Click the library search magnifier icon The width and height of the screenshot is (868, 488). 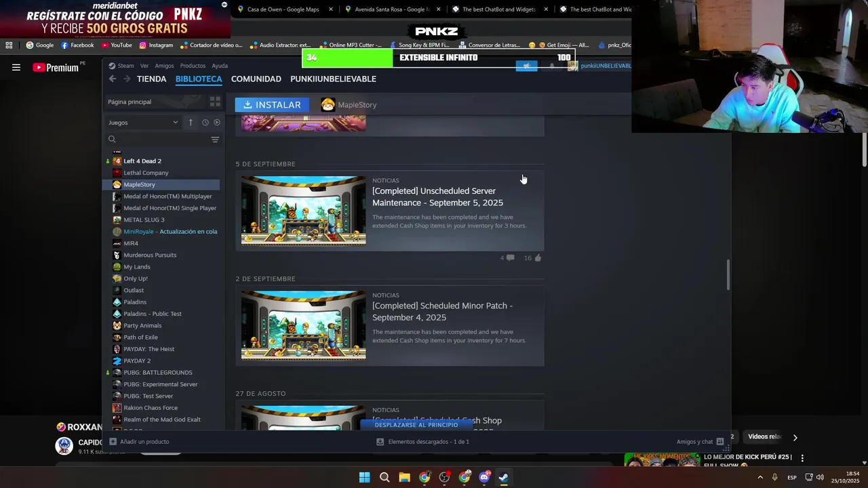click(x=112, y=140)
